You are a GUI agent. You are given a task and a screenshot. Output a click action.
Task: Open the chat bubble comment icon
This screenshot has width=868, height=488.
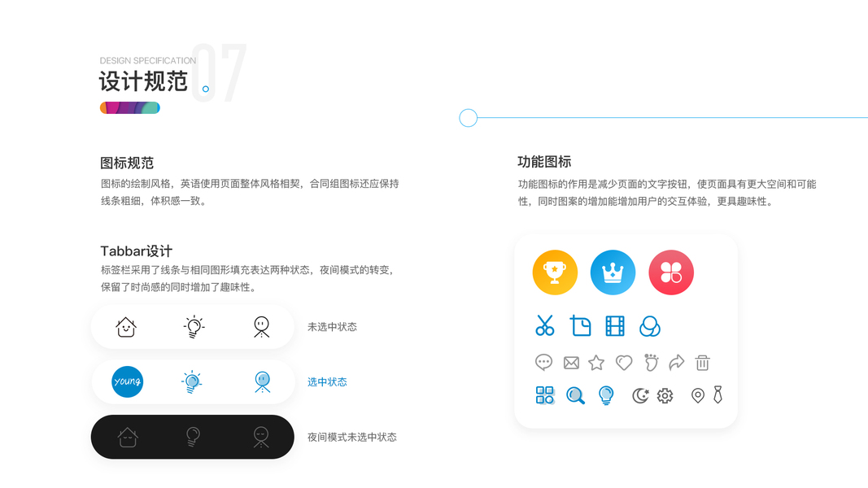(x=543, y=363)
